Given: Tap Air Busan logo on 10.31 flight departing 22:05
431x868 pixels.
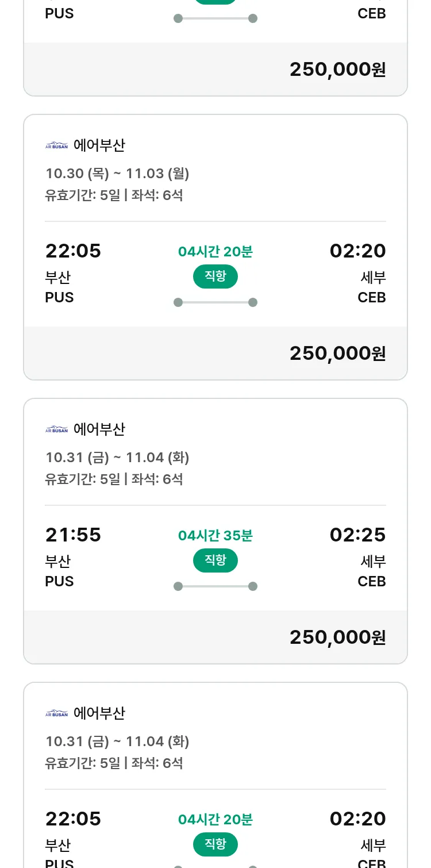Looking at the screenshot, I should [56, 713].
